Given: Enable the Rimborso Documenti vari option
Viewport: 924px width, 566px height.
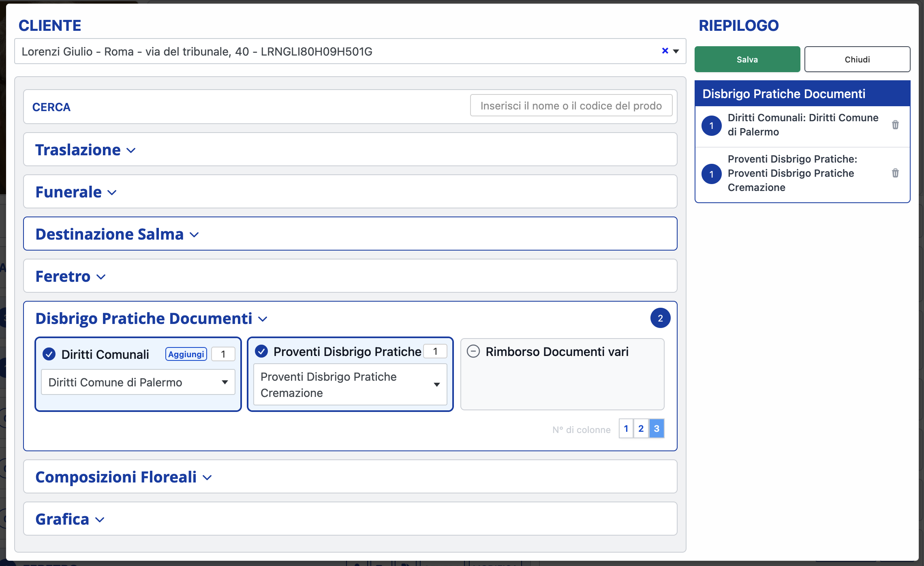Looking at the screenshot, I should point(473,351).
